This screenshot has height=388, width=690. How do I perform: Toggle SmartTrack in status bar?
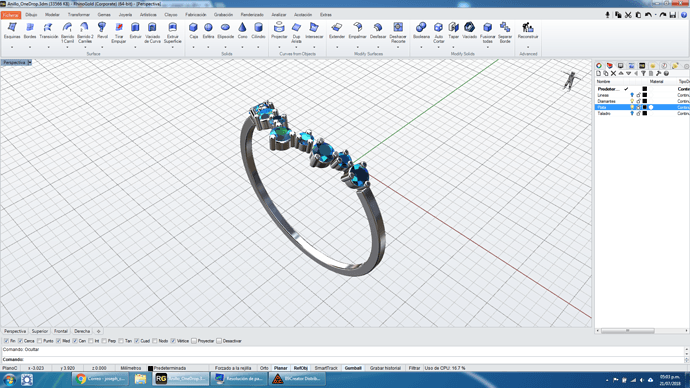tap(326, 368)
